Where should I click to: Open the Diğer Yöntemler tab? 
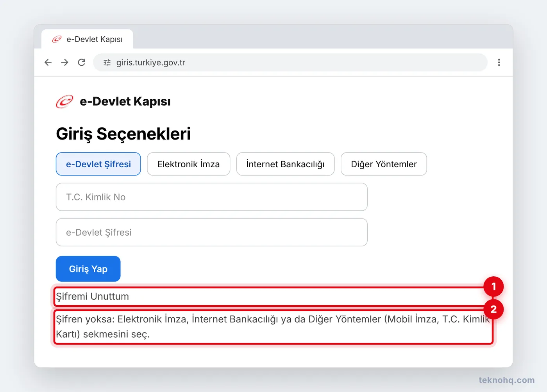point(384,164)
